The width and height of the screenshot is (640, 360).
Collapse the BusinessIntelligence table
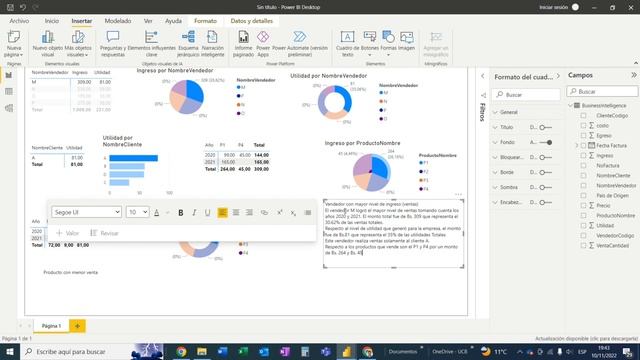[x=571, y=105]
